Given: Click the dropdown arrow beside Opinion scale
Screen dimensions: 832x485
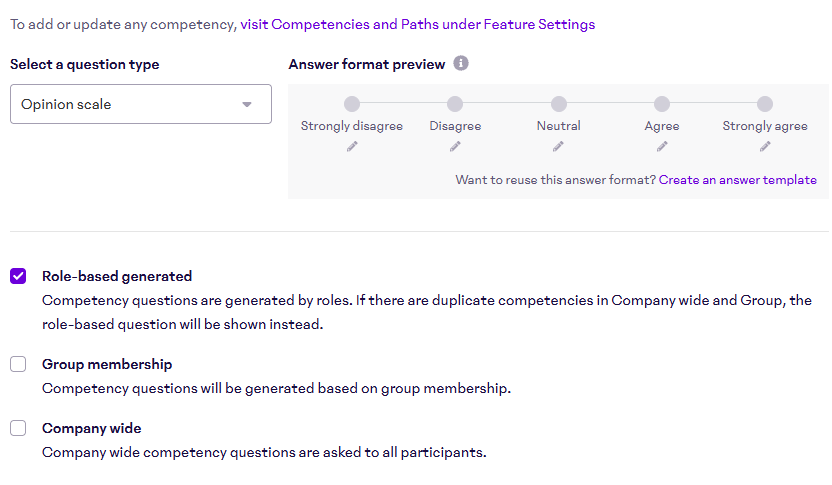Looking at the screenshot, I should 247,104.
